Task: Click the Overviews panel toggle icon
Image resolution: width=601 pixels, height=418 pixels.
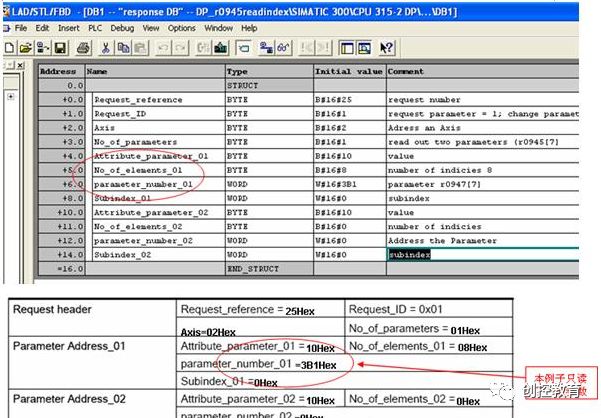Action: coord(347,48)
